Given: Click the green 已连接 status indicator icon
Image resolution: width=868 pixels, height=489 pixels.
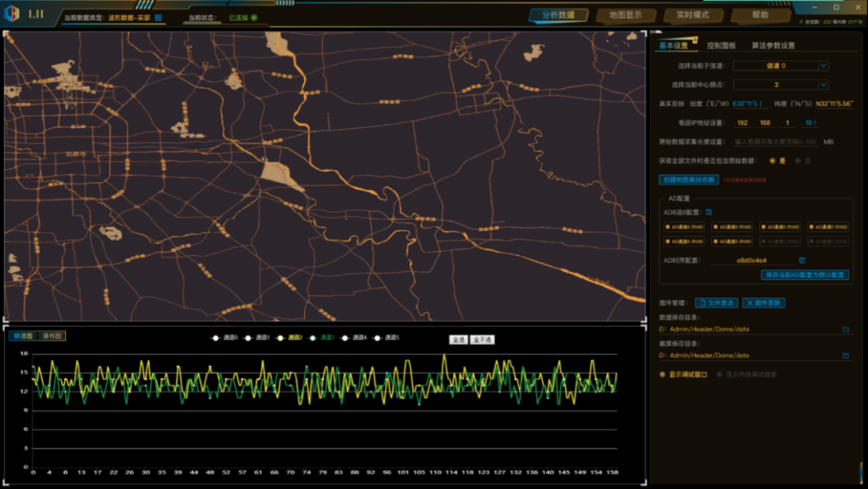Looking at the screenshot, I should pyautogui.click(x=254, y=17).
